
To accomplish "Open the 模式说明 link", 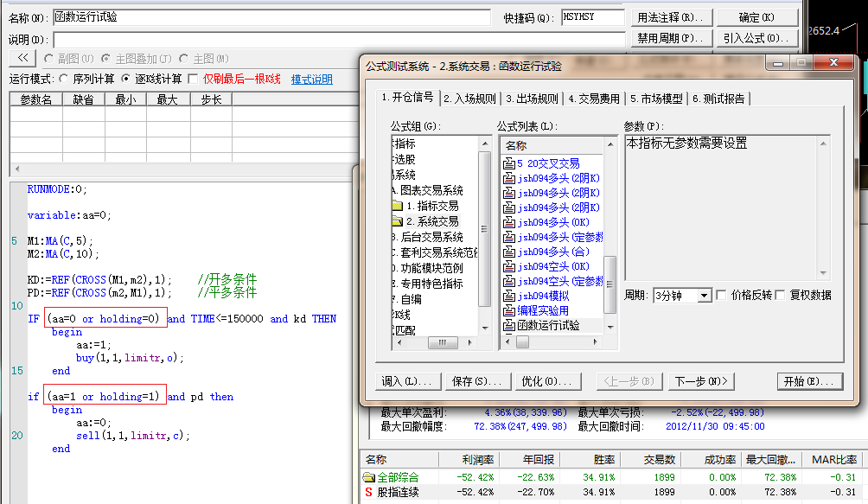I will (x=311, y=79).
